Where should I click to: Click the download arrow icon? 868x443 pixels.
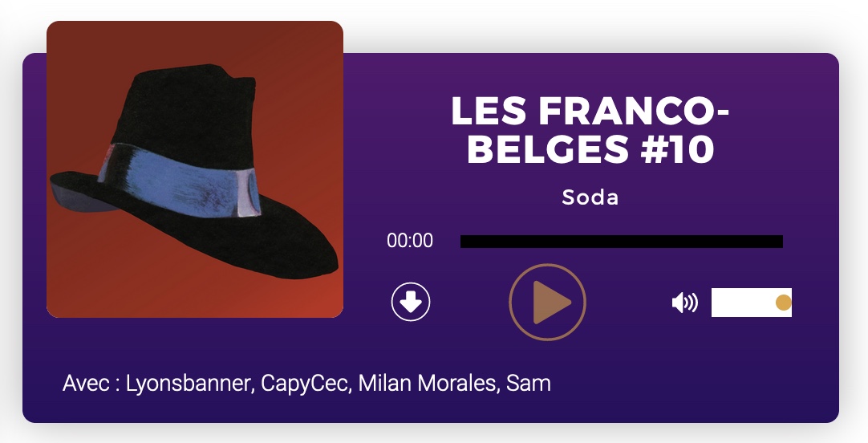pos(411,302)
